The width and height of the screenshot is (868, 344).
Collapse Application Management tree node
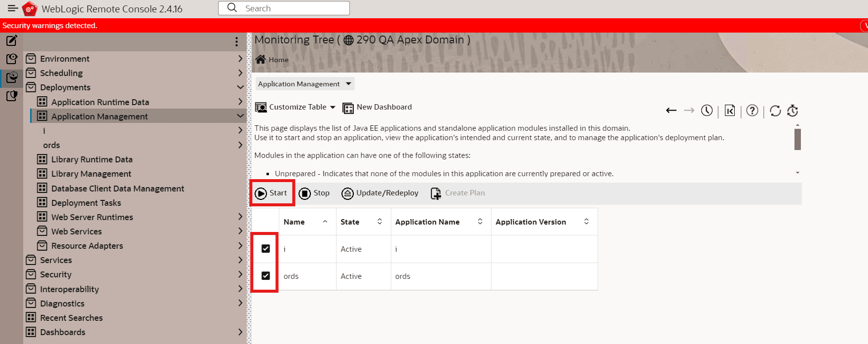(240, 116)
